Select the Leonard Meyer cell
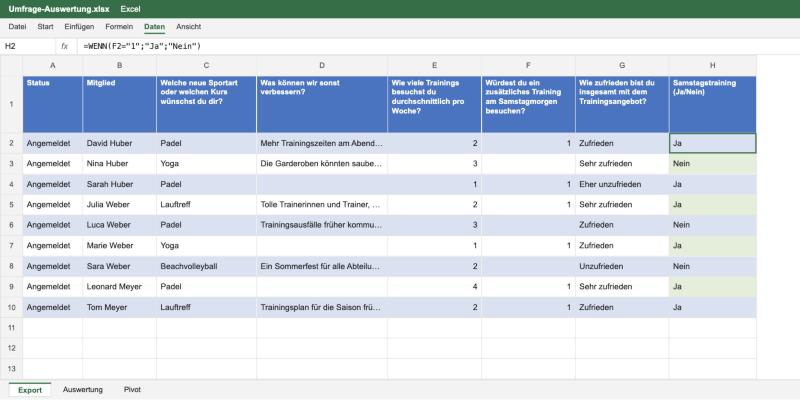The height and width of the screenshot is (400, 800). [x=119, y=287]
